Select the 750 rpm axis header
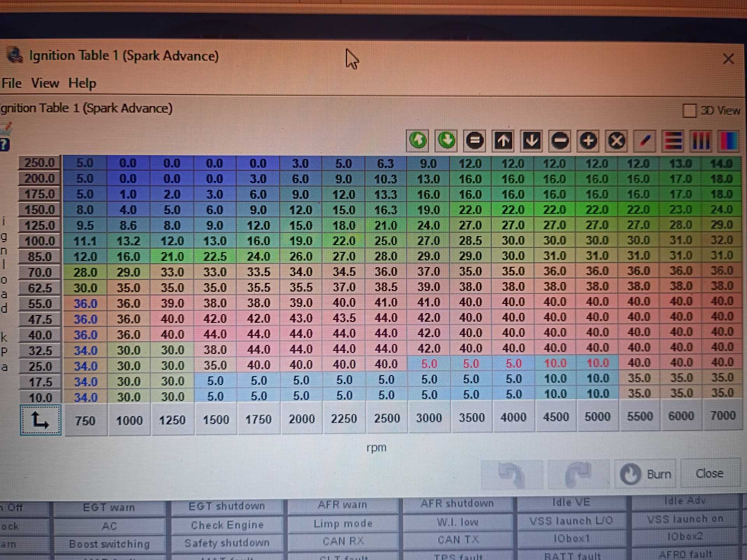Viewport: 747px width, 560px height. 86,420
